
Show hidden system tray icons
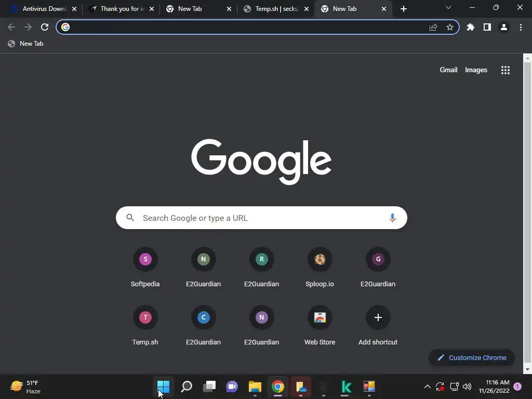428,387
